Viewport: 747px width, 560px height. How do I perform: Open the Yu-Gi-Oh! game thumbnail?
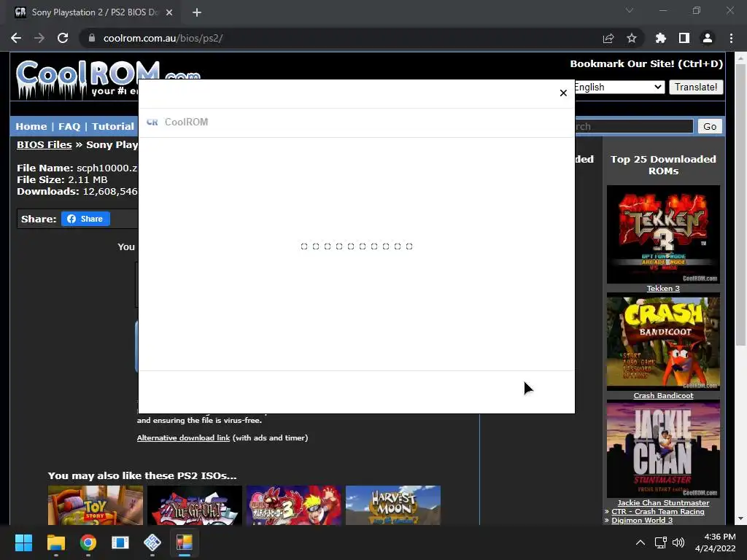194,505
